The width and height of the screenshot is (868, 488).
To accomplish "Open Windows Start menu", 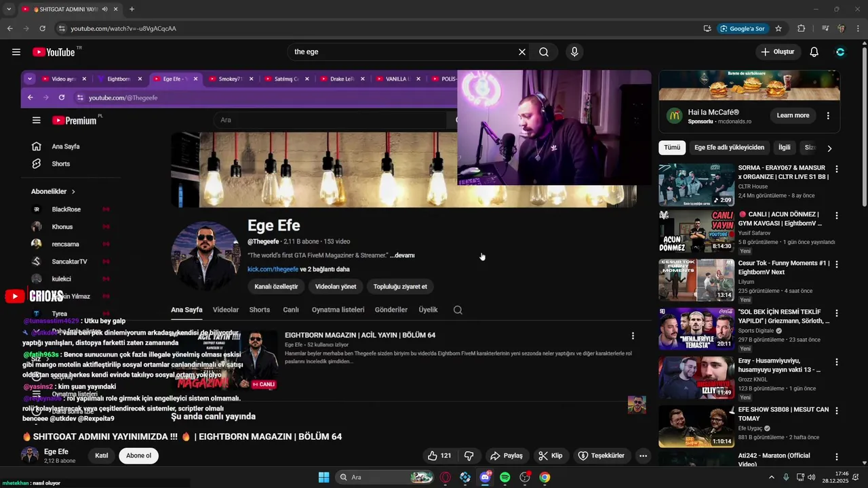I will [323, 477].
